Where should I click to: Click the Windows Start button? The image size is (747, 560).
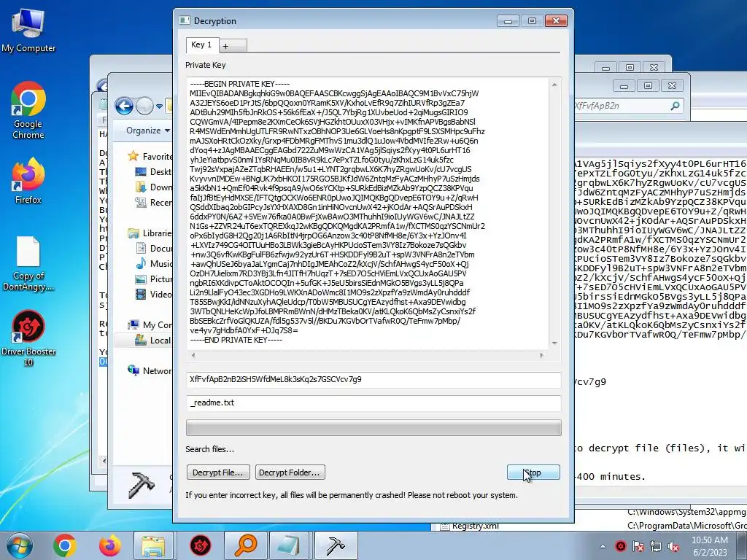point(20,545)
